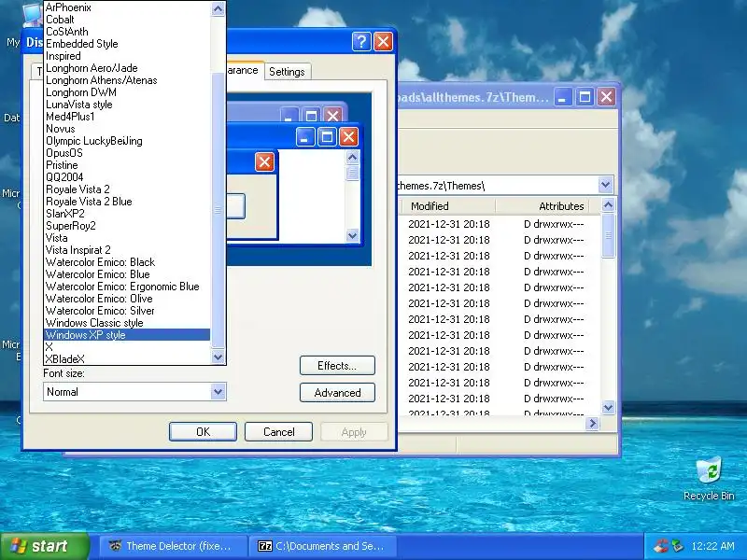747x560 pixels.
Task: Pick Royale Vista 2 style
Action: tap(127, 189)
